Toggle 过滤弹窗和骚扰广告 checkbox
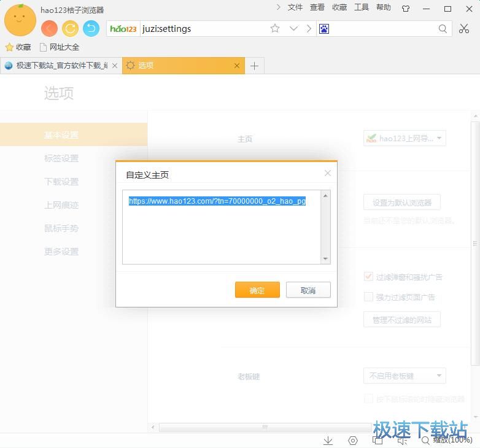Image resolution: width=480 pixels, height=448 pixels. point(368,277)
